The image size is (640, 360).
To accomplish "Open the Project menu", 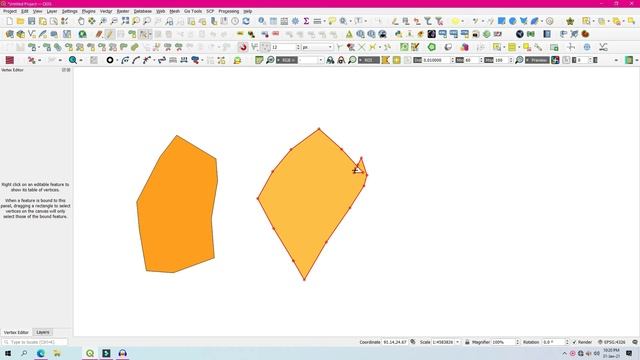I will (x=10, y=11).
